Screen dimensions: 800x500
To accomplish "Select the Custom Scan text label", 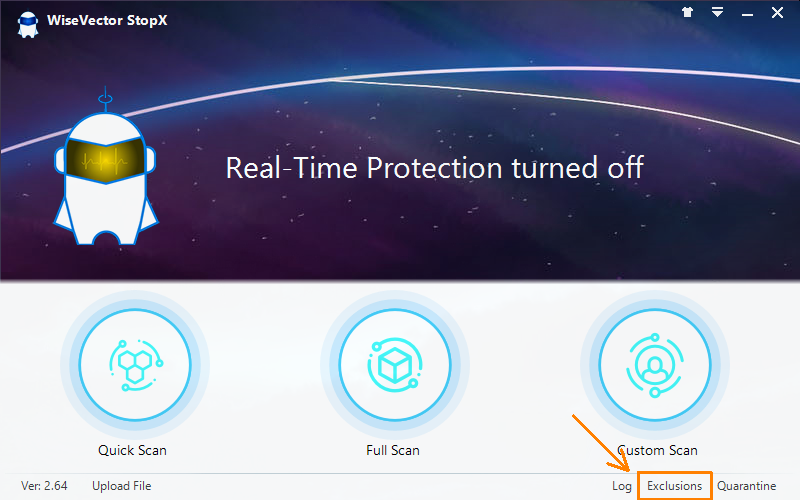I will point(657,451).
